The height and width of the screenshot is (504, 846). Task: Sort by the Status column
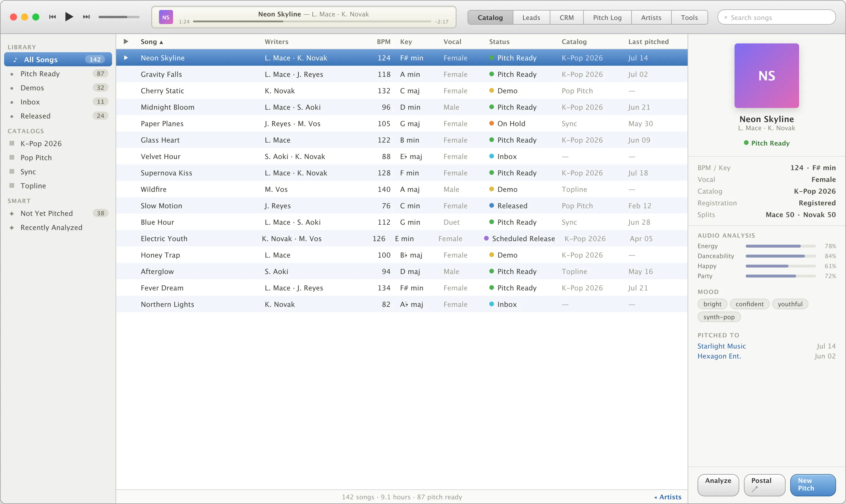[499, 42]
